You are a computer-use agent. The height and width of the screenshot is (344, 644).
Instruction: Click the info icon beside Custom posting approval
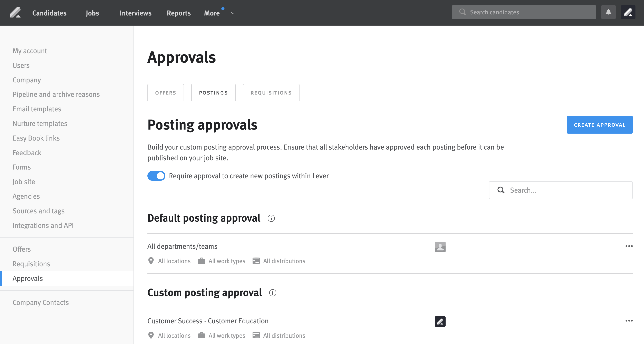[x=273, y=293]
